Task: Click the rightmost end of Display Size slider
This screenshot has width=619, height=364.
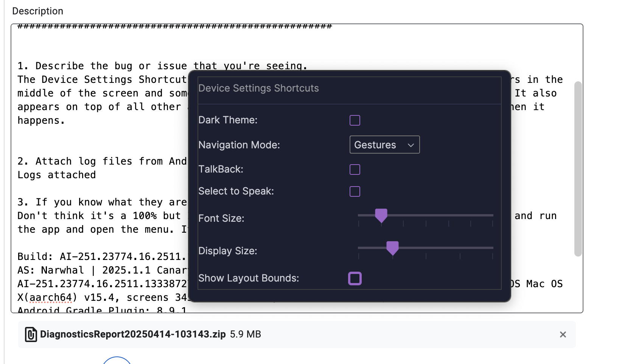Action: [492, 248]
